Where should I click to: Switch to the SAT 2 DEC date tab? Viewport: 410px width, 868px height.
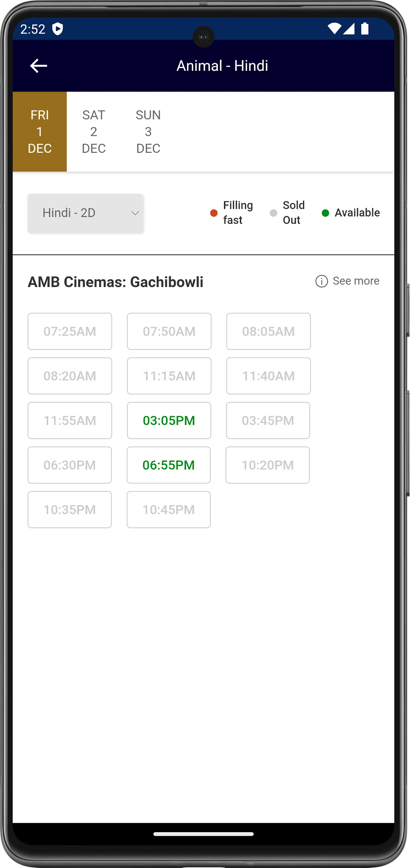94,132
